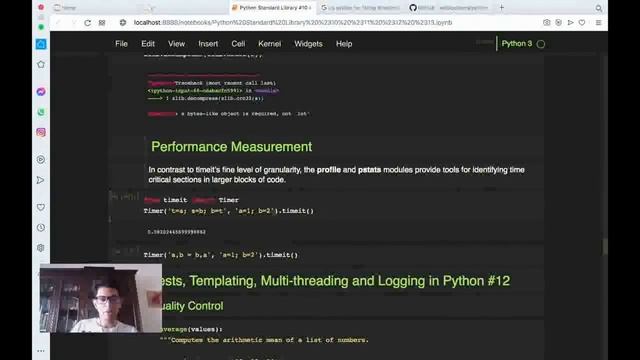The image size is (640, 360).
Task: Click the presenter webcam thumbnail
Action: click(100, 298)
